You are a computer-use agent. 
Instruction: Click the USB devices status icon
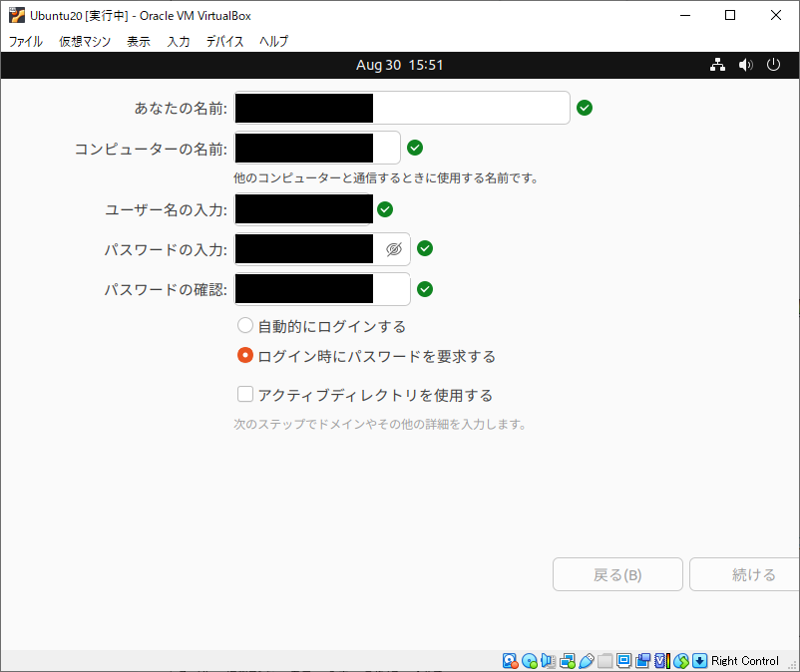coord(587,660)
